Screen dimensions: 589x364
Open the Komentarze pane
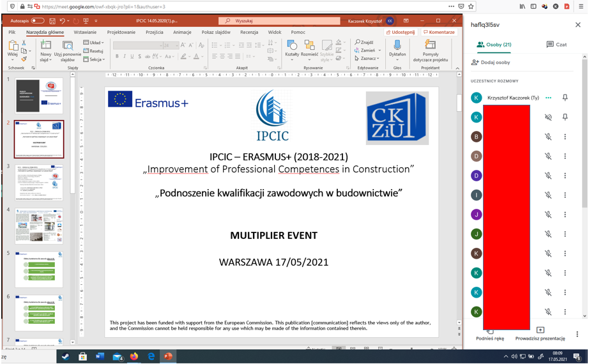[x=439, y=33]
